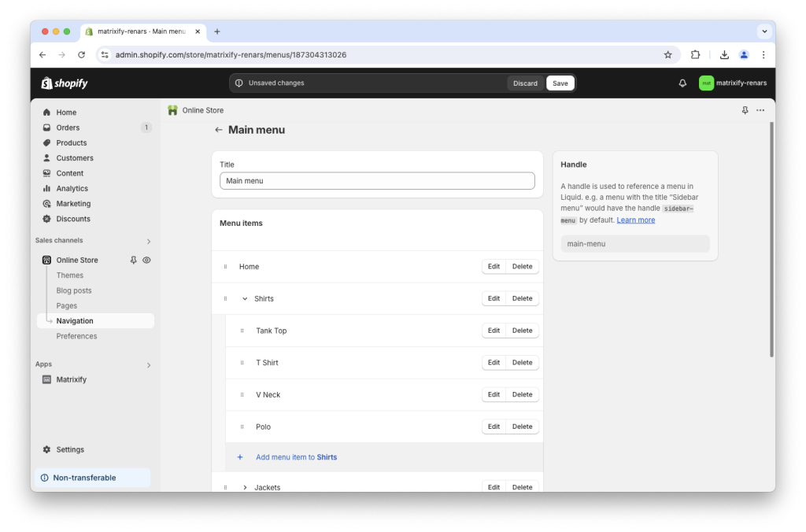Click inside the Title input field

coord(376,180)
